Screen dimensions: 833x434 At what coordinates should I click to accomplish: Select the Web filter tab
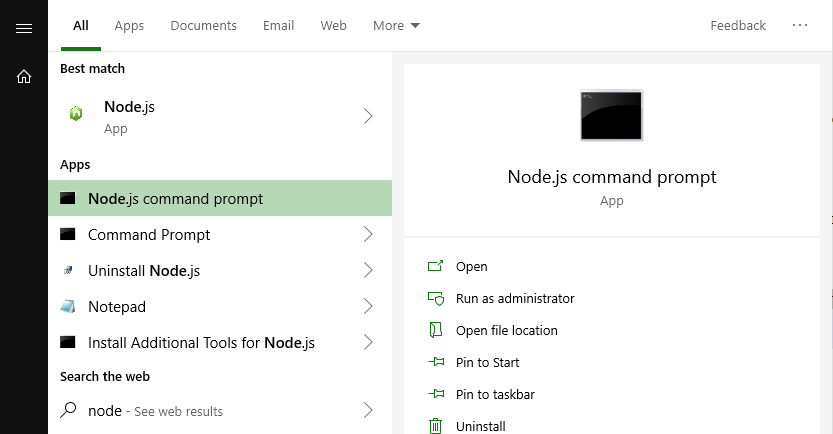(333, 26)
